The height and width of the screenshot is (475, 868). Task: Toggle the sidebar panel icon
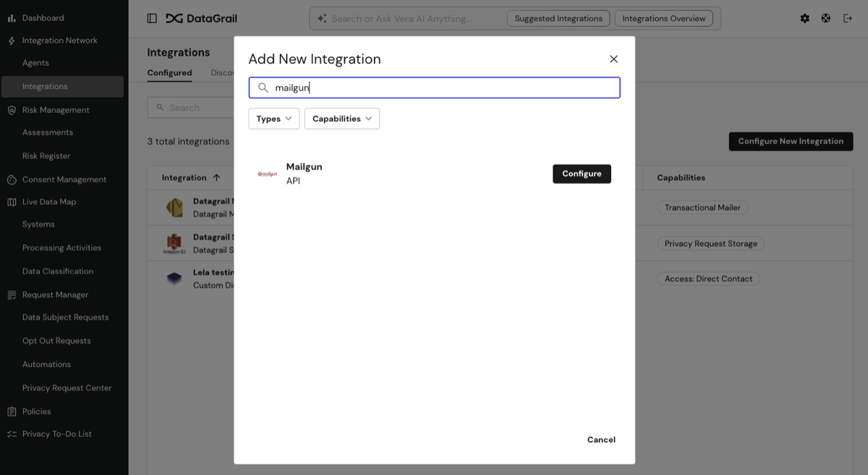click(x=152, y=19)
